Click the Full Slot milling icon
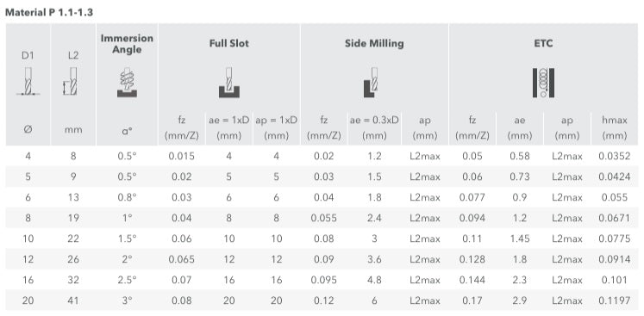Screen dimensions: 644x316 tap(229, 82)
